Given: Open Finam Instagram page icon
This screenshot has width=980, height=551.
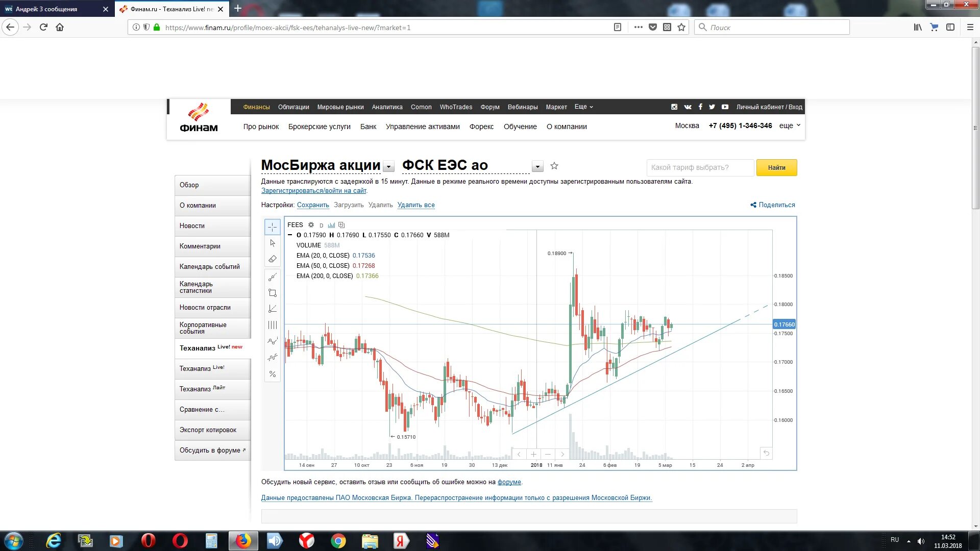Looking at the screenshot, I should pos(674,107).
